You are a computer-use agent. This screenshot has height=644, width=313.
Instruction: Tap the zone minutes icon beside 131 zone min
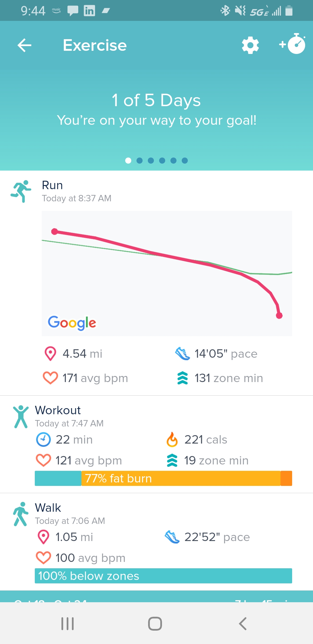pyautogui.click(x=183, y=378)
